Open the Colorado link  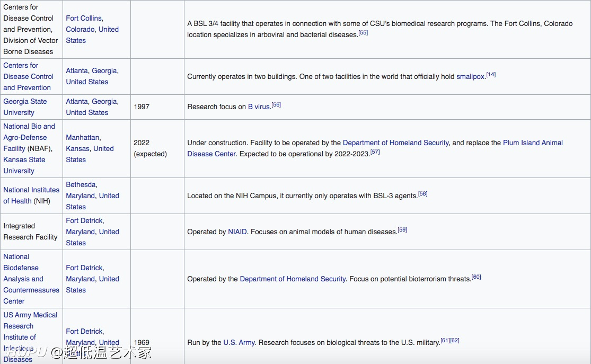pyautogui.click(x=80, y=29)
